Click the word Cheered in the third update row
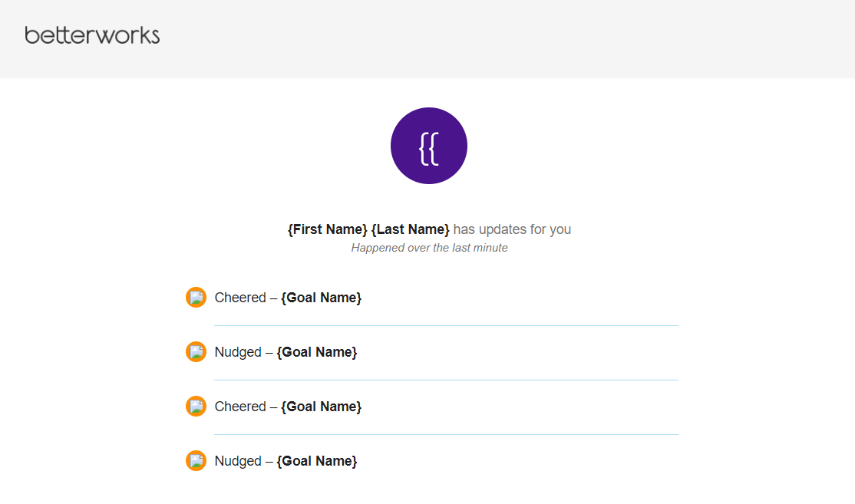This screenshot has height=504, width=855. point(240,407)
